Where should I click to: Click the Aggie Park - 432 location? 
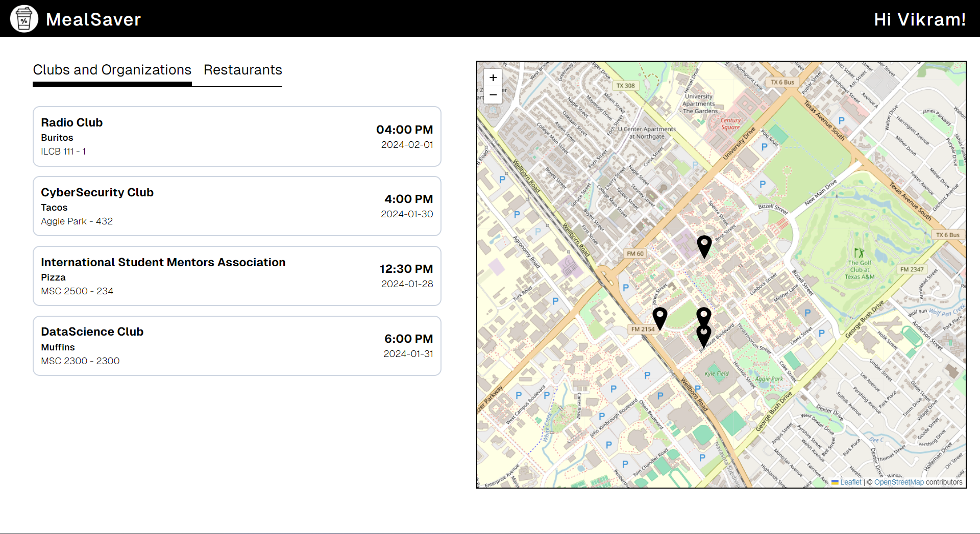(x=77, y=221)
